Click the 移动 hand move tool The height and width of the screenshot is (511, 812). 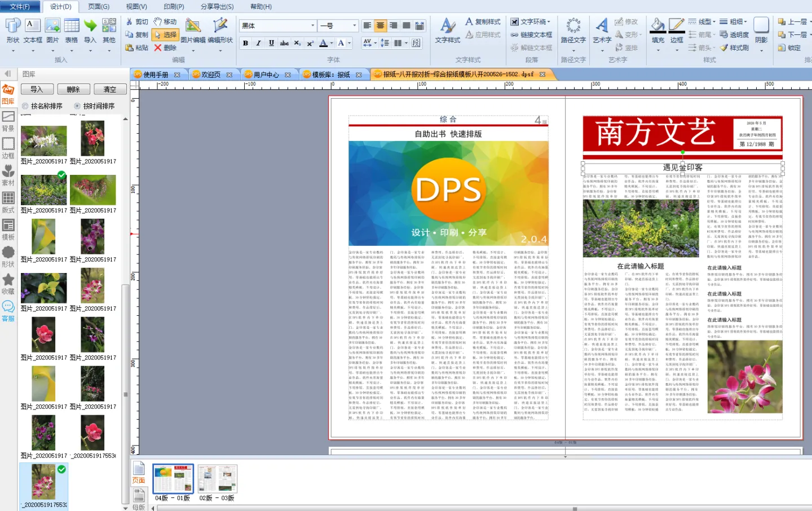click(x=165, y=21)
